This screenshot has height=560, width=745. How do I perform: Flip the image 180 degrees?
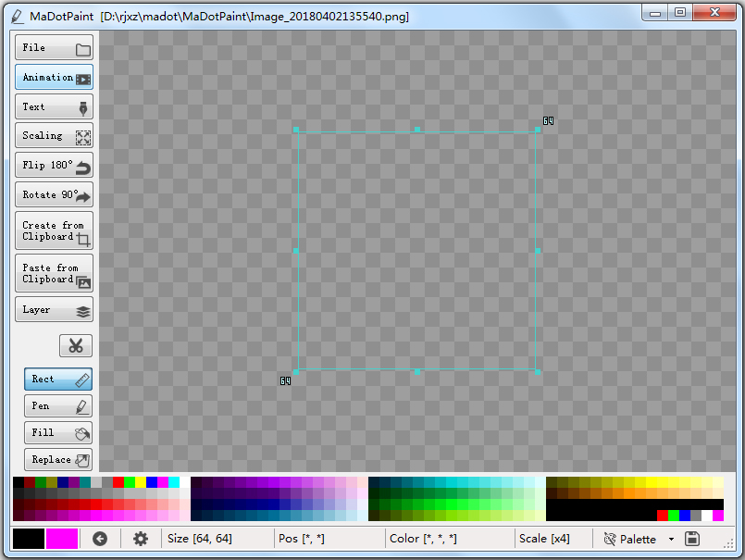pos(55,166)
